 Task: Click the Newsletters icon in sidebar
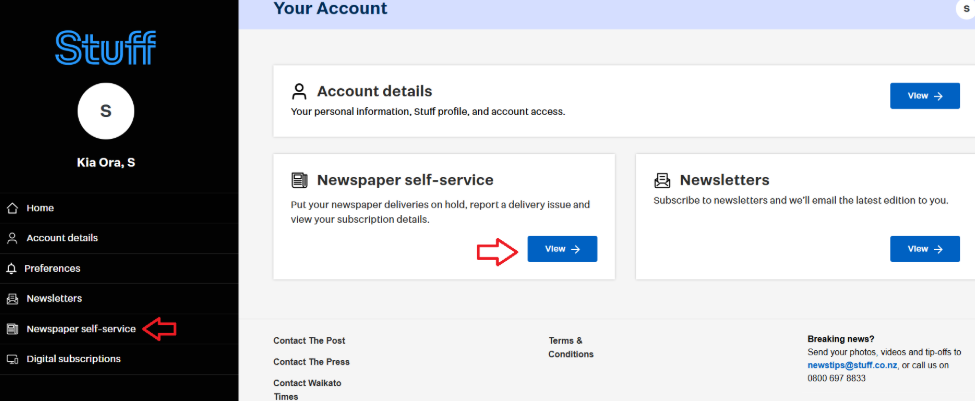pos(12,298)
